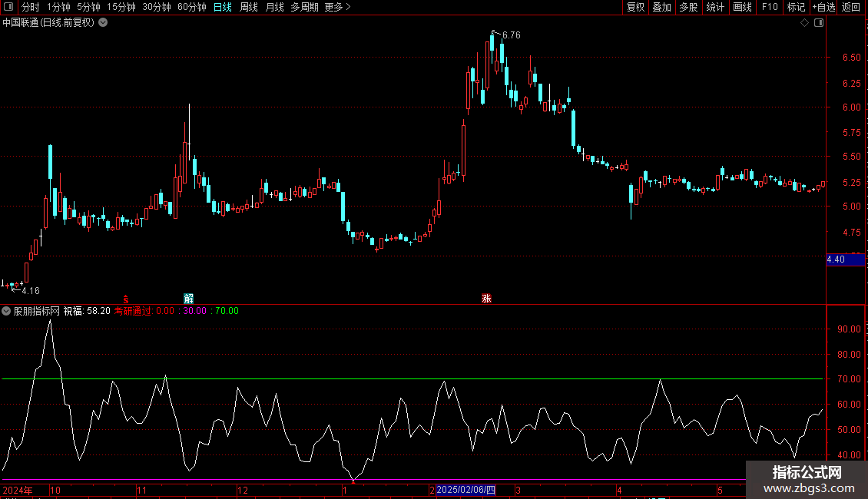This screenshot has width=868, height=499.
Task: Click the 祝福: 58.20 indicator value
Action: coord(87,311)
